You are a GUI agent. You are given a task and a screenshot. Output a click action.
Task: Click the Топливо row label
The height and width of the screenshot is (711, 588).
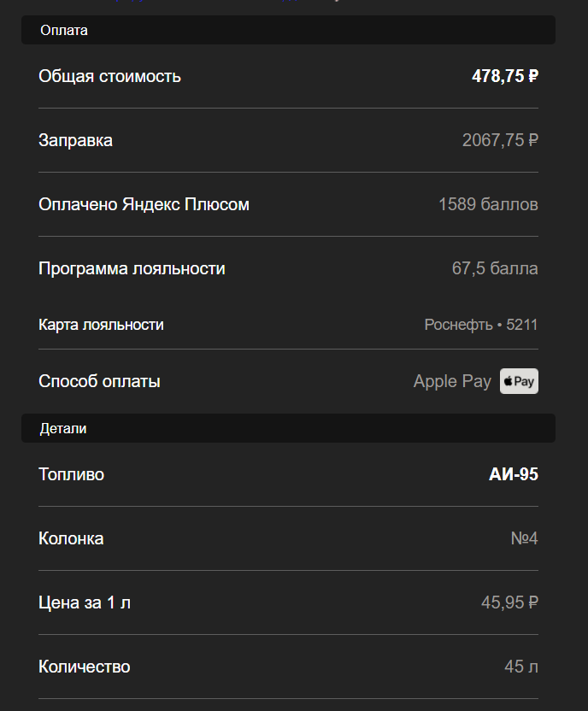coord(71,474)
